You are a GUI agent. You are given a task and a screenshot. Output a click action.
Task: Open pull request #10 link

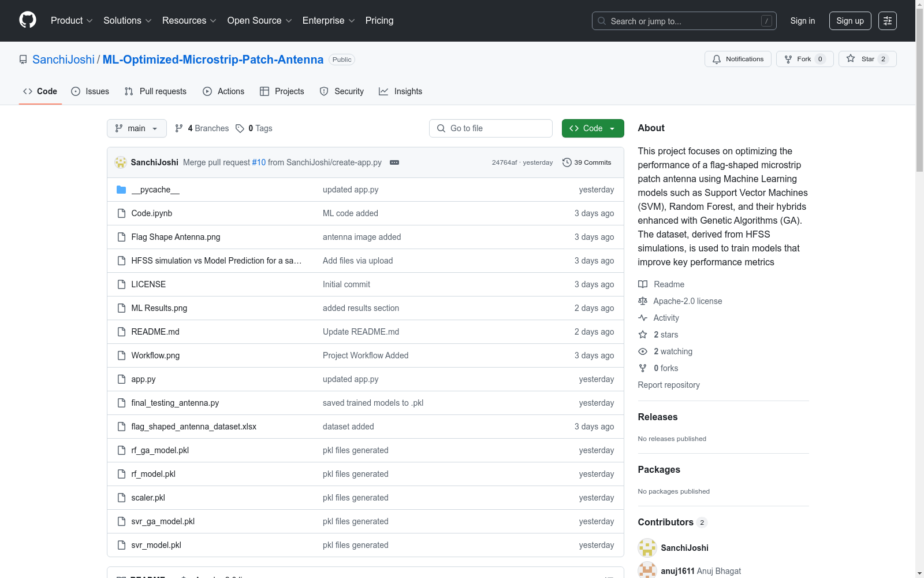pos(259,162)
